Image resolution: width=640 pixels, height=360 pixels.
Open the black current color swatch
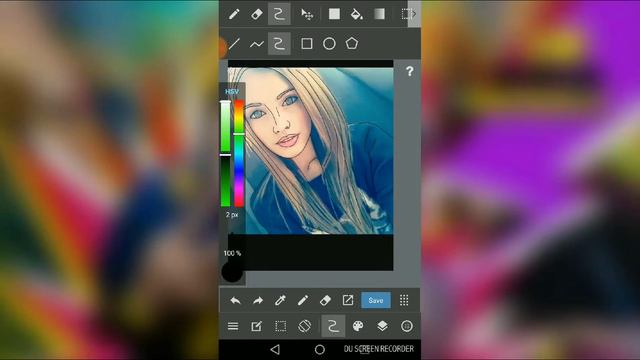pos(232,272)
